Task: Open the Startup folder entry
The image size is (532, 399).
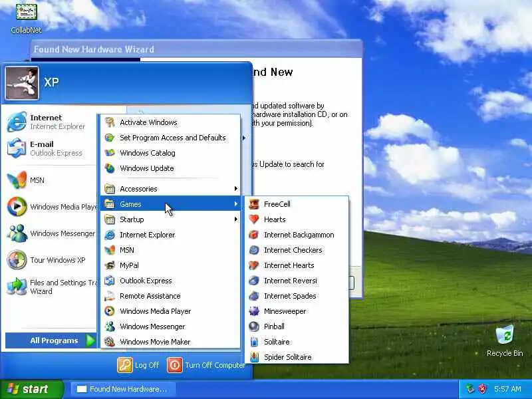Action: pyautogui.click(x=170, y=219)
